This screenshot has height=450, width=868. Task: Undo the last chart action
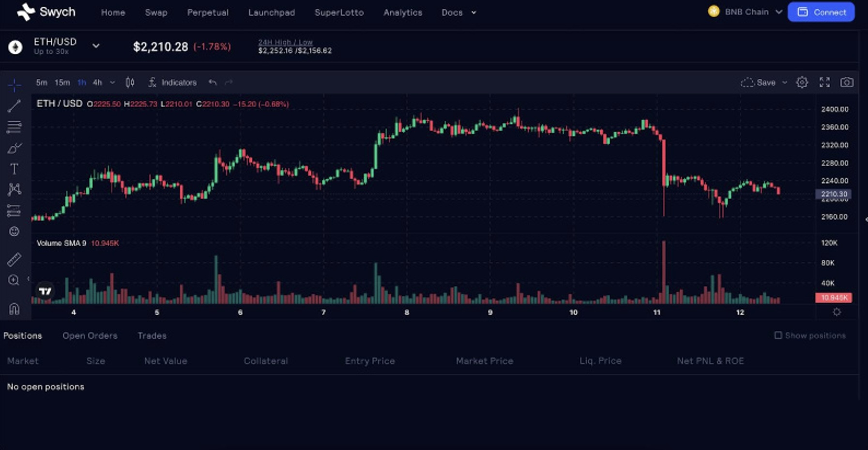click(x=212, y=83)
